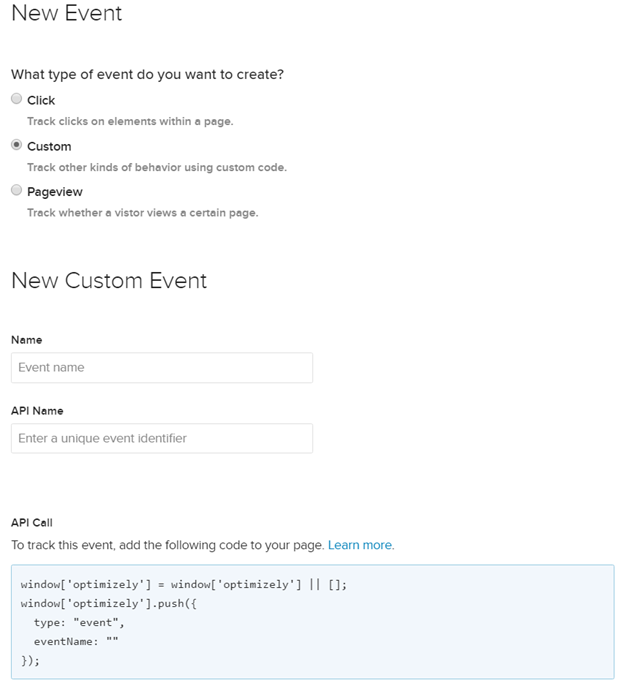This screenshot has width=624, height=683.
Task: Click the code line 'type: "event",'
Action: tap(79, 622)
